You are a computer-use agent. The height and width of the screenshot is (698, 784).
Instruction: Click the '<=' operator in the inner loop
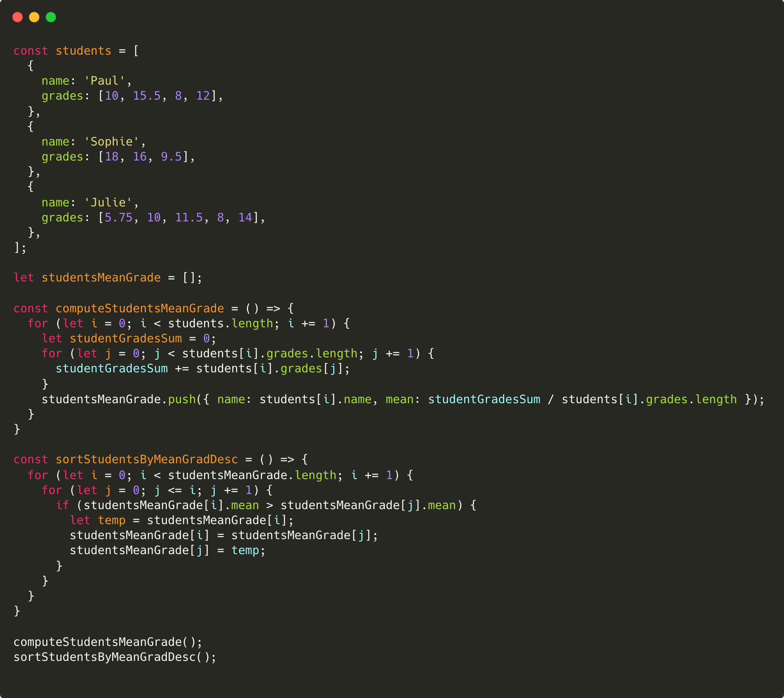tap(175, 490)
